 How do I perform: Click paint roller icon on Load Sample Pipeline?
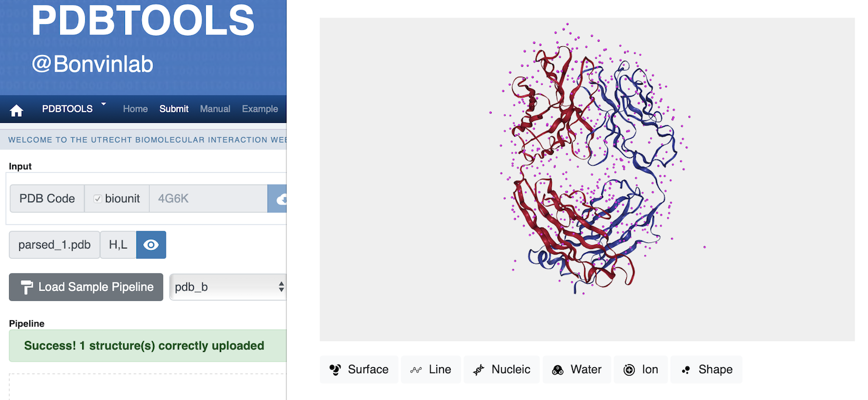click(x=27, y=287)
